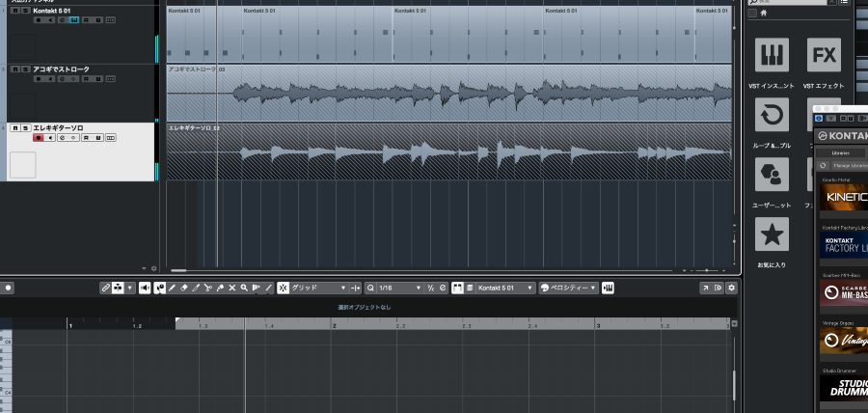This screenshot has width=868, height=413.
Task: Open the VST Effects (FX) category
Action: 824,56
